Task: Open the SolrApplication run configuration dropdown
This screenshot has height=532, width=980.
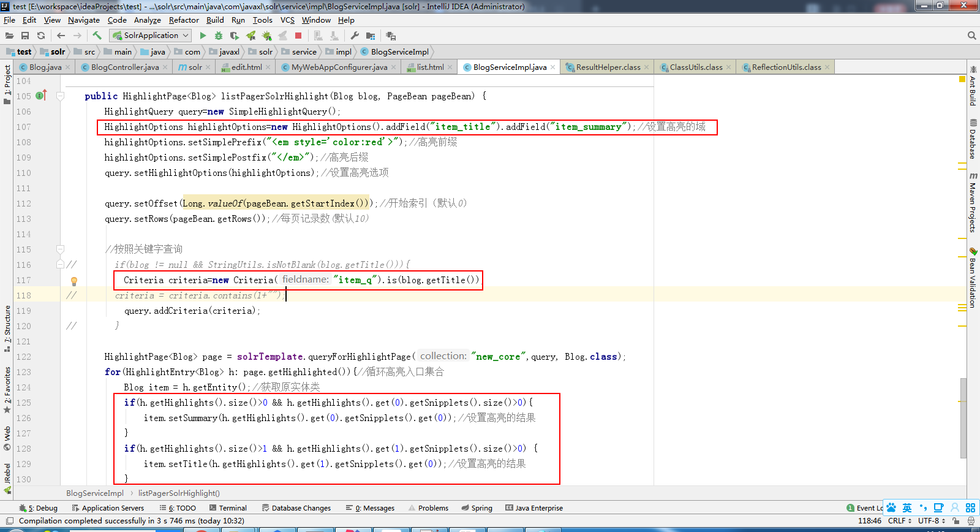Action: (x=151, y=36)
